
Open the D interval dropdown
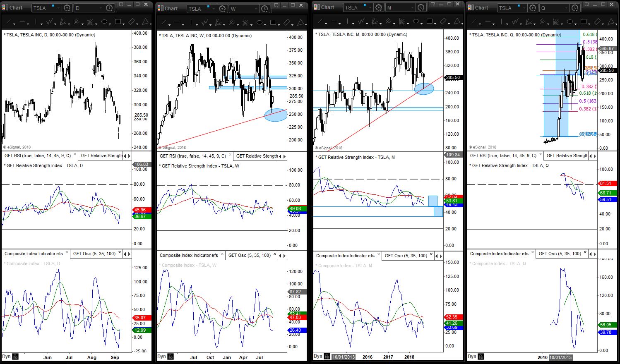[x=101, y=8]
